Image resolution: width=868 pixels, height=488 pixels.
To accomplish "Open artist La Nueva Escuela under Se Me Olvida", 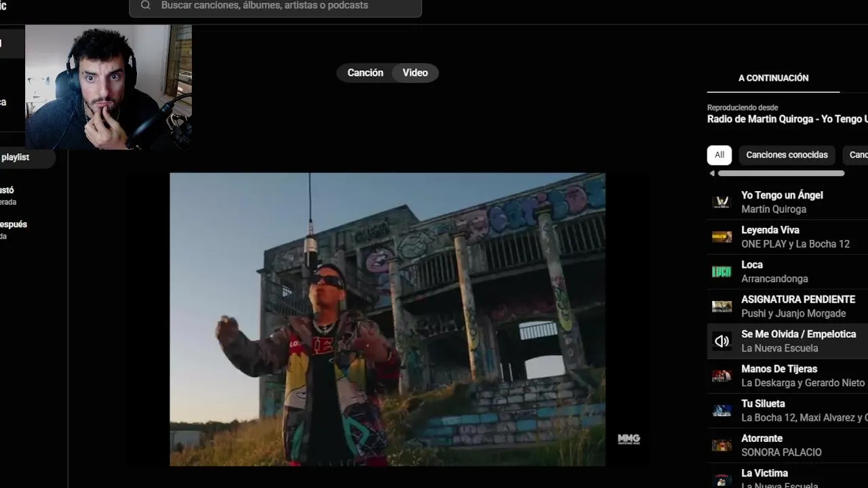I will click(779, 348).
